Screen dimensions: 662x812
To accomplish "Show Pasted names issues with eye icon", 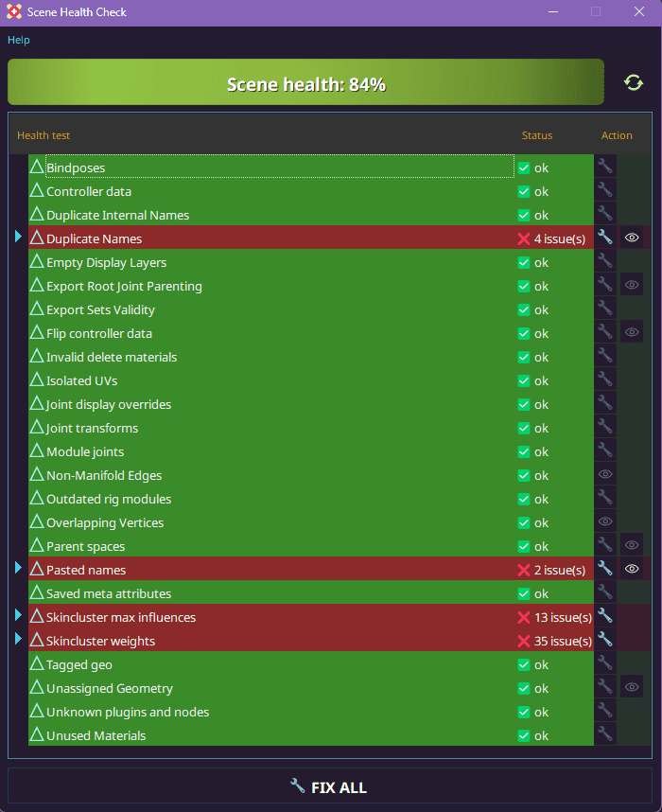I will 632,569.
